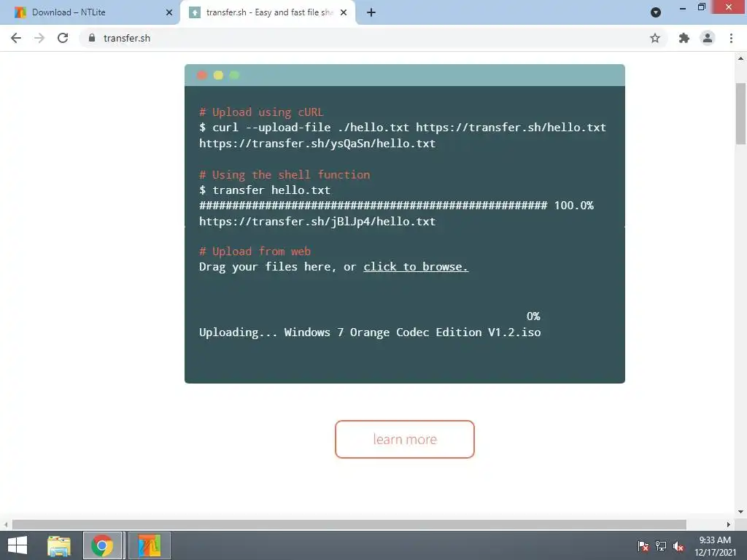Click the yellow terminal window dot

tap(218, 75)
